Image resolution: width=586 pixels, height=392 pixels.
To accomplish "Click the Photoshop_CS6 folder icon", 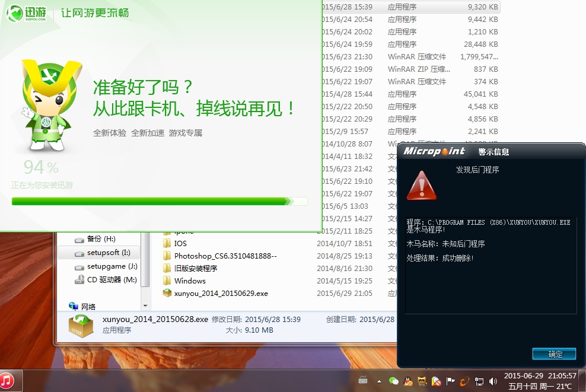I will [167, 256].
